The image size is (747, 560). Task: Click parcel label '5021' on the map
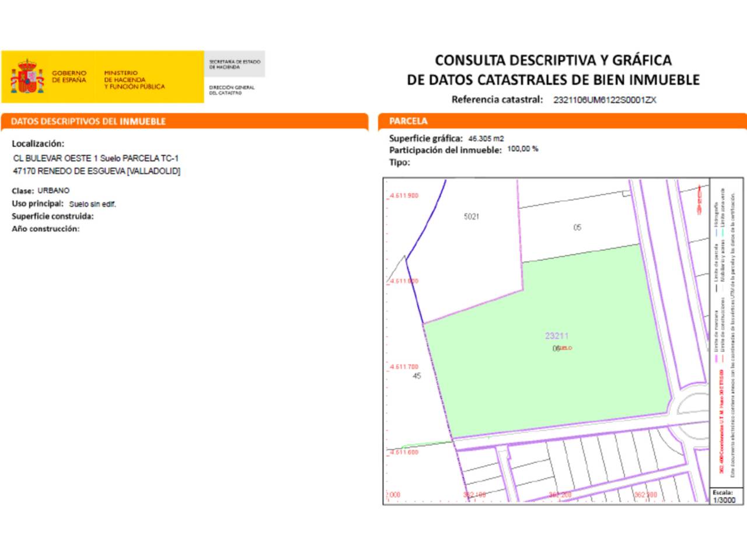point(472,216)
